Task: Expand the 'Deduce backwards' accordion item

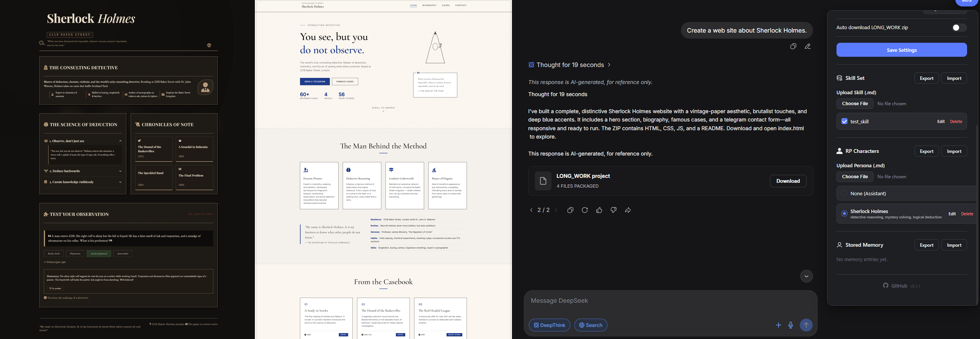Action: pyautogui.click(x=83, y=171)
